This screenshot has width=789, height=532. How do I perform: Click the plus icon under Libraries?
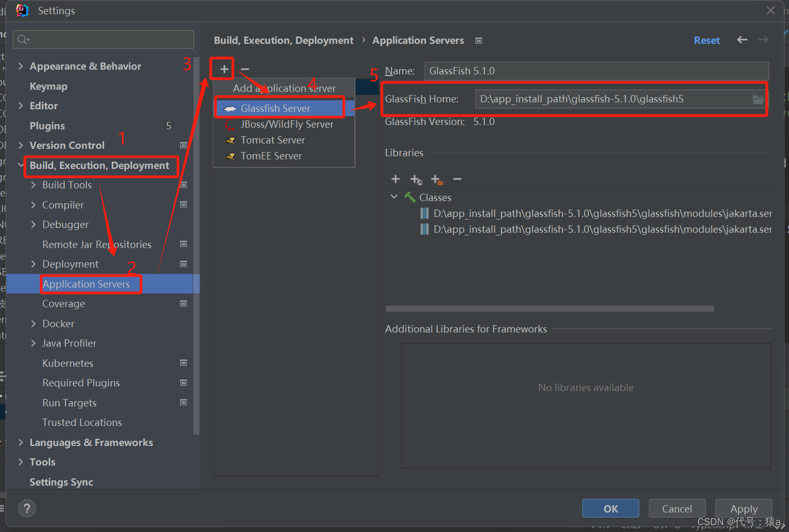(395, 179)
